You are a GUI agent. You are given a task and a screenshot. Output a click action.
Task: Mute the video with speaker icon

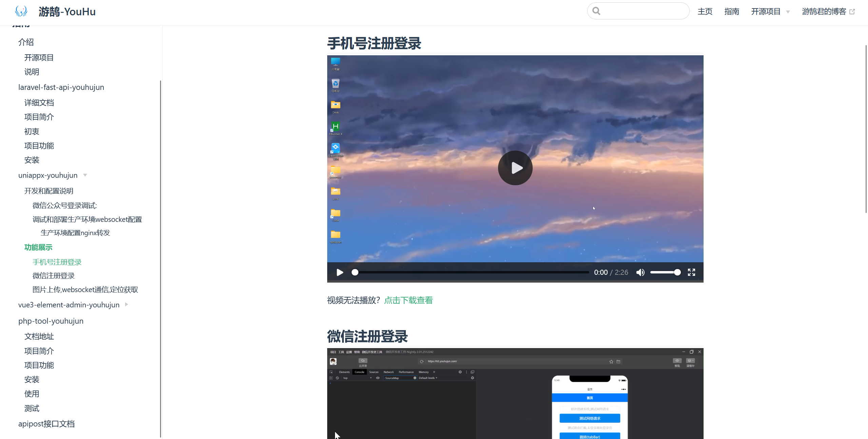(640, 272)
